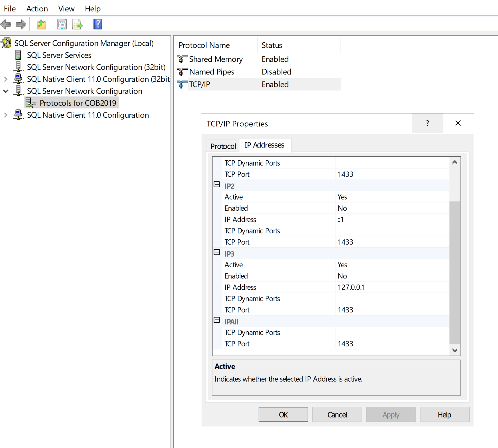Select the Up one level folder icon

(41, 24)
